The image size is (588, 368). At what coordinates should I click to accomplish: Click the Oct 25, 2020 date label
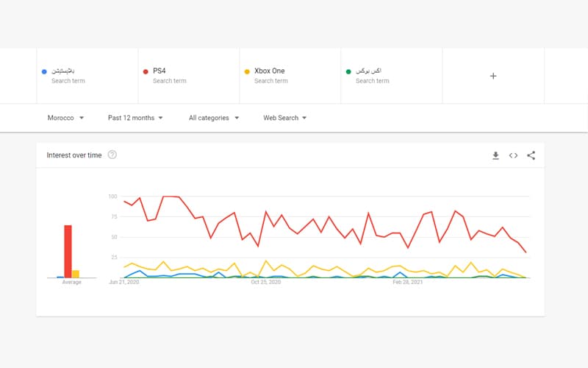[265, 282]
